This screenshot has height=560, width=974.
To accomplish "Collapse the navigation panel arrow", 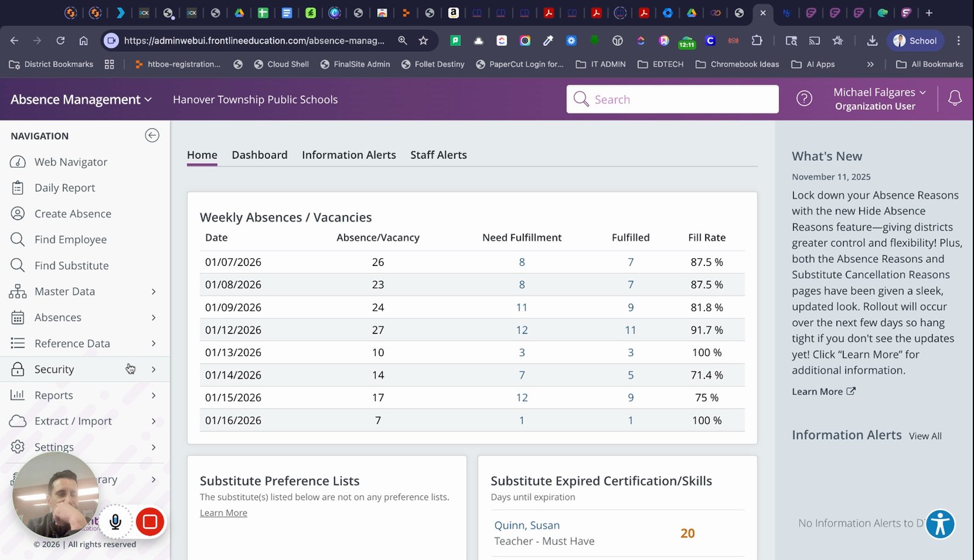I will tap(152, 135).
